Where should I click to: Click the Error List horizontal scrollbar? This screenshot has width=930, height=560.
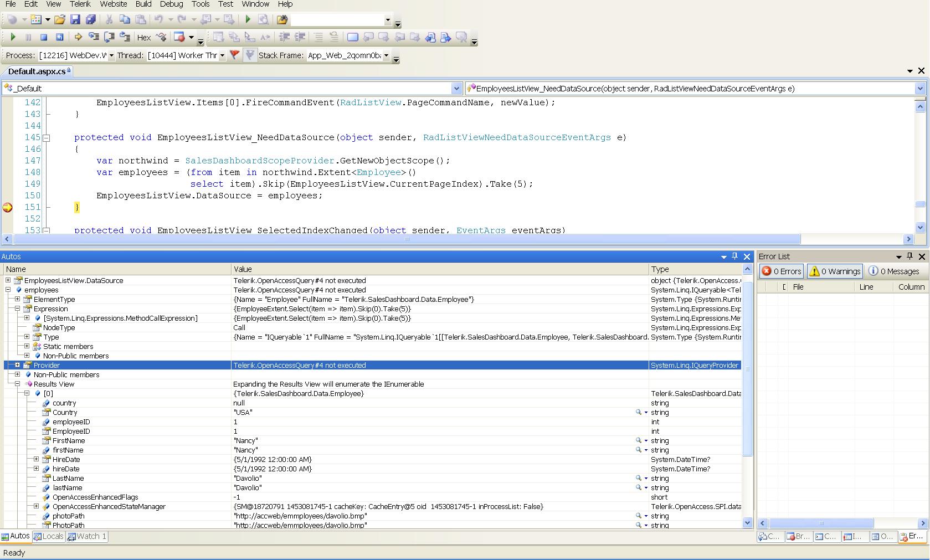point(821,523)
